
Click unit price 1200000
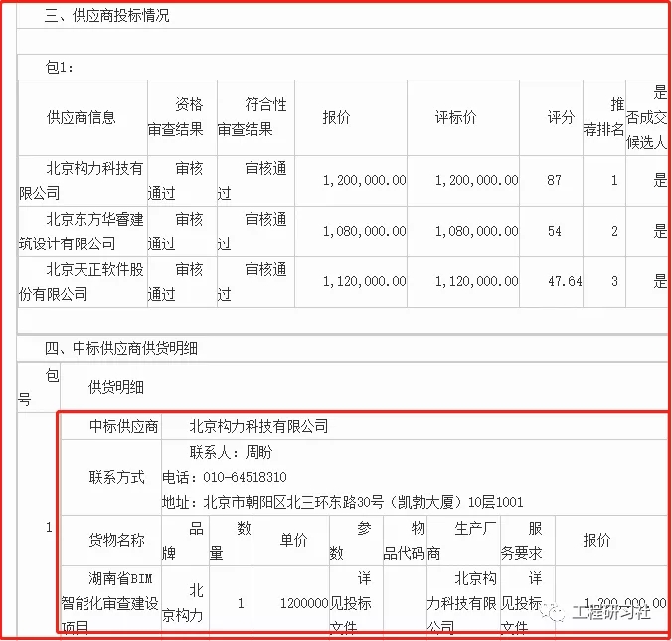304,603
